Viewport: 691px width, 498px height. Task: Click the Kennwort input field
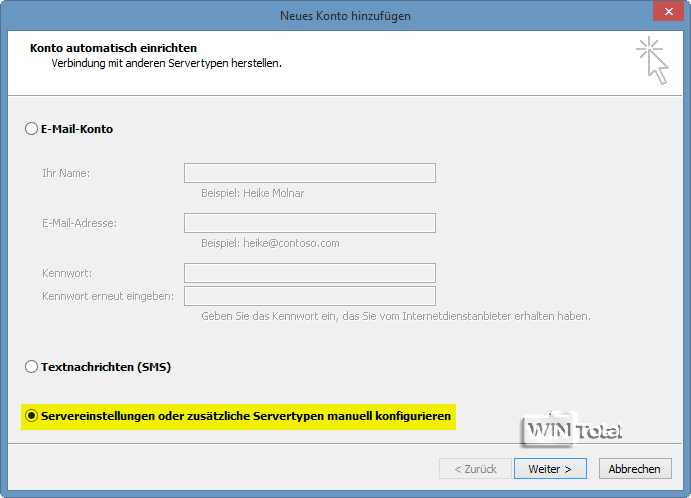310,273
